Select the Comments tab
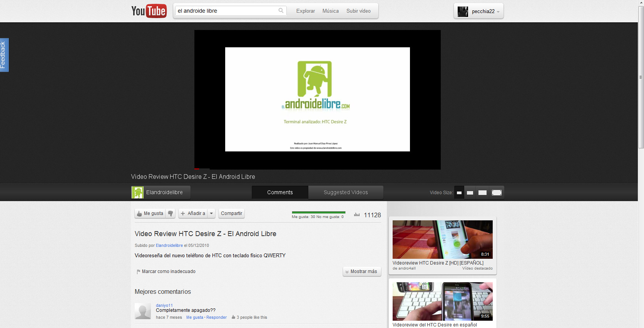644x328 pixels. 280,192
